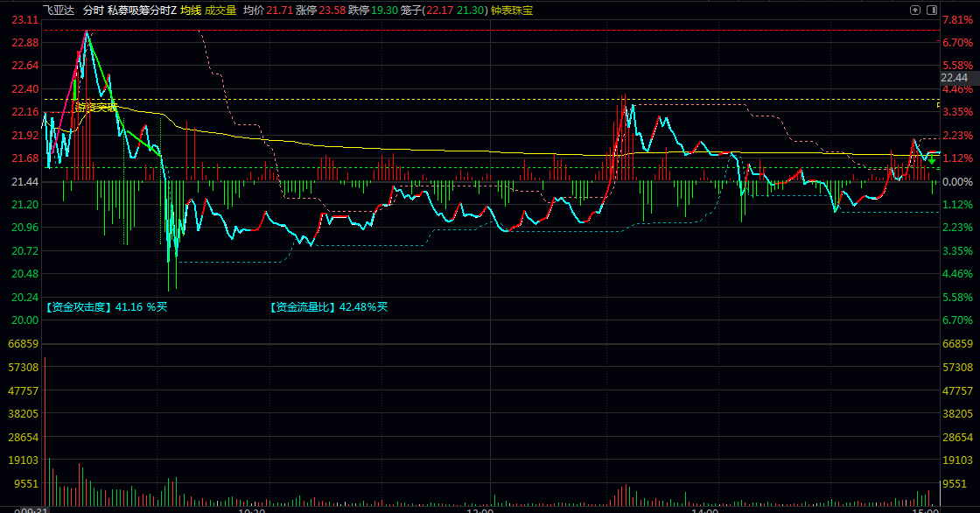The image size is (980, 513).
Task: Click the 游资突破 annotation on chart
Action: (x=95, y=107)
